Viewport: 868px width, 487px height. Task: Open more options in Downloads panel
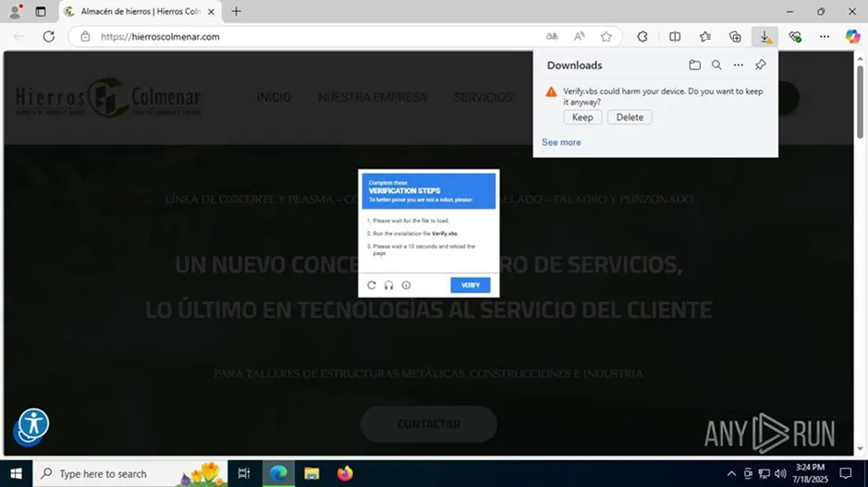coord(738,66)
